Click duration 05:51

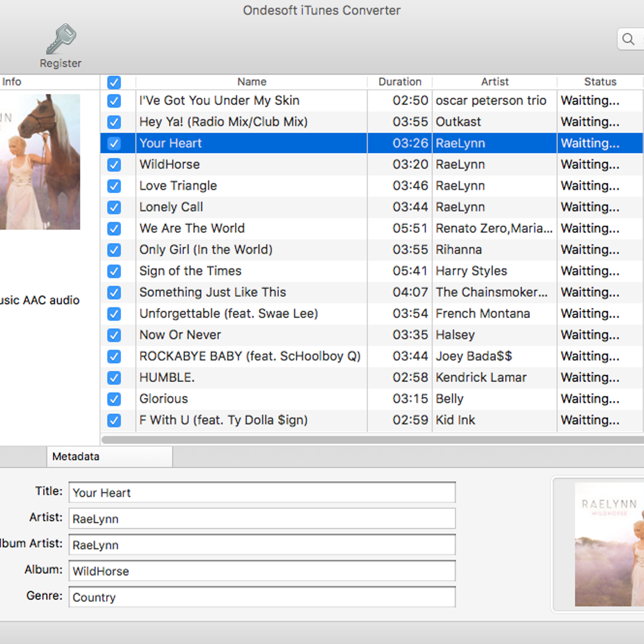pos(410,229)
